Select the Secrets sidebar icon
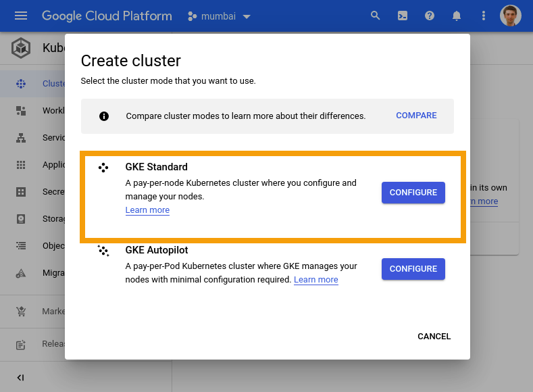 pyautogui.click(x=21, y=192)
